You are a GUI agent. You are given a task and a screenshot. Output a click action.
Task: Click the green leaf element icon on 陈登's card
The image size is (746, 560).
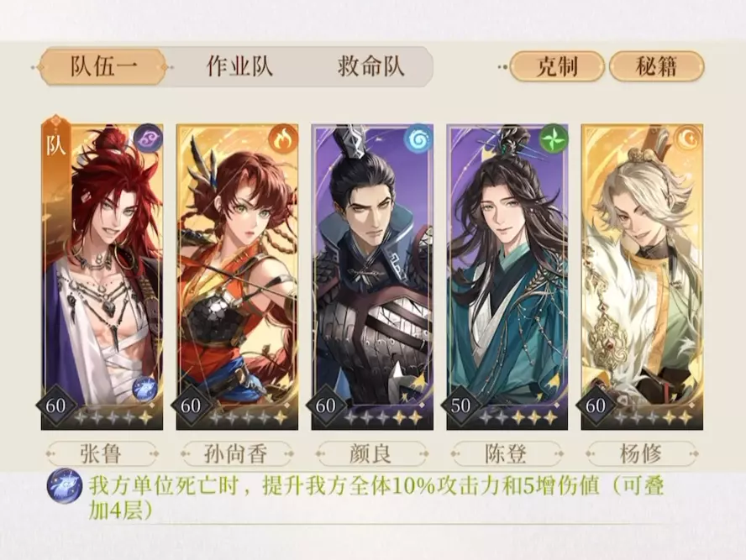point(554,139)
